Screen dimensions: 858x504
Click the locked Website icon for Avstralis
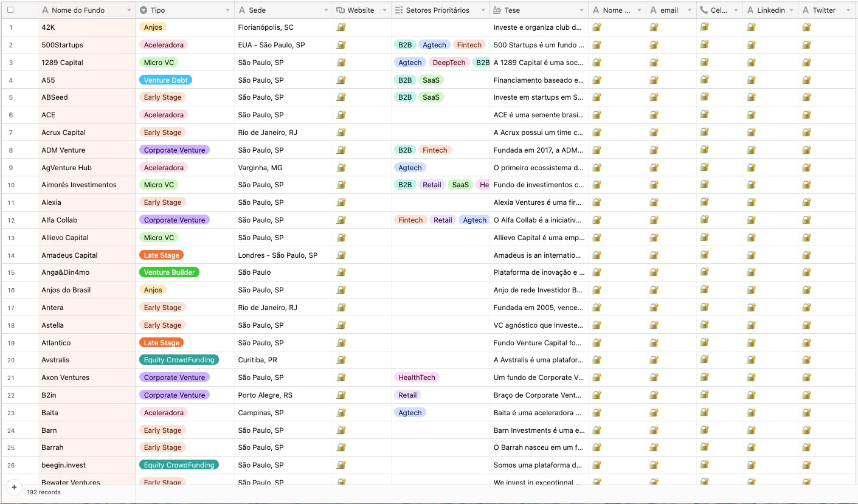(341, 360)
